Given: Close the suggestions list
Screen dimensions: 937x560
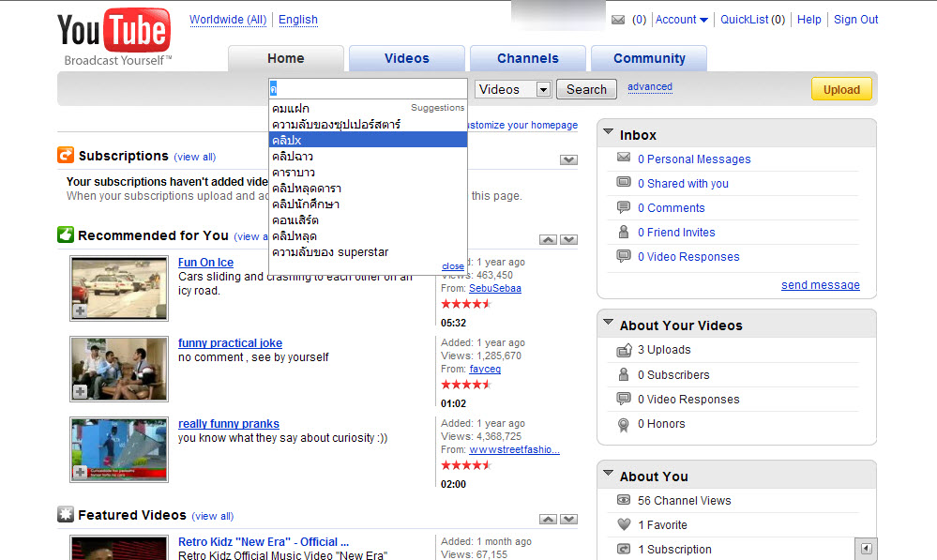Looking at the screenshot, I should tap(453, 266).
